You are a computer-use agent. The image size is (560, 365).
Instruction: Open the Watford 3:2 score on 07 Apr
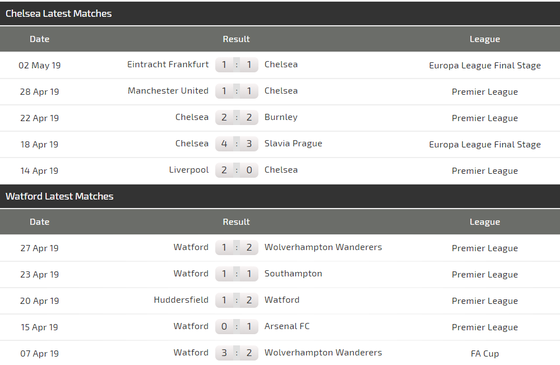tap(236, 353)
